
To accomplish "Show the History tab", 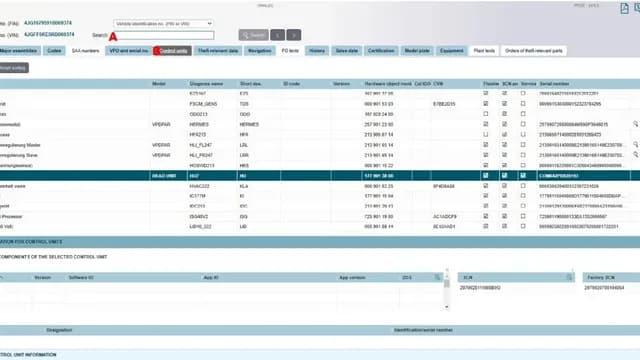I will (x=317, y=51).
